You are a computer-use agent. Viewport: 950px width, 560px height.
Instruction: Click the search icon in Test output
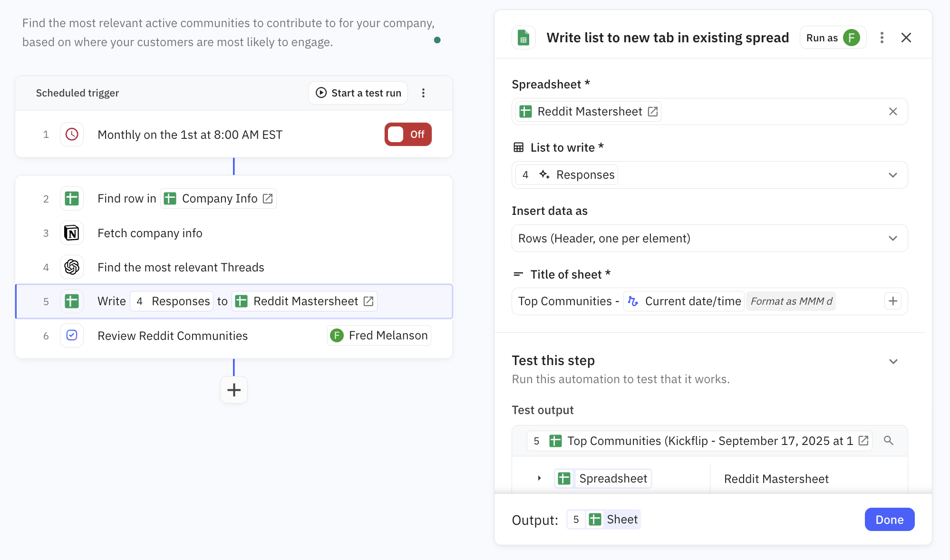[888, 441]
